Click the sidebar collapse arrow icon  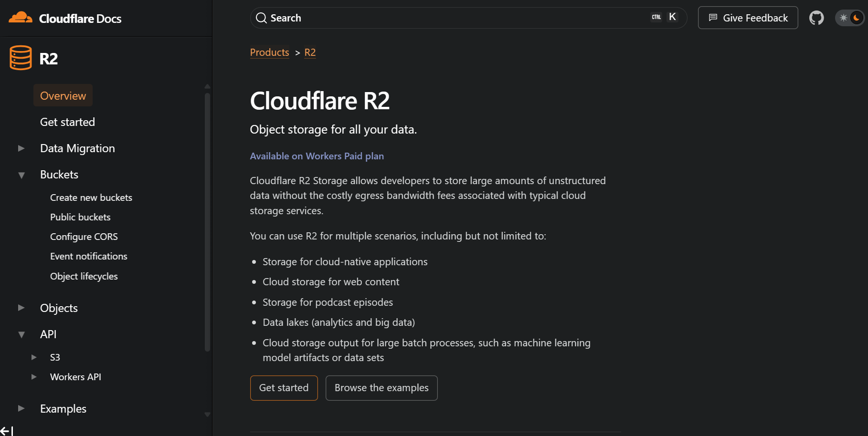pyautogui.click(x=7, y=431)
